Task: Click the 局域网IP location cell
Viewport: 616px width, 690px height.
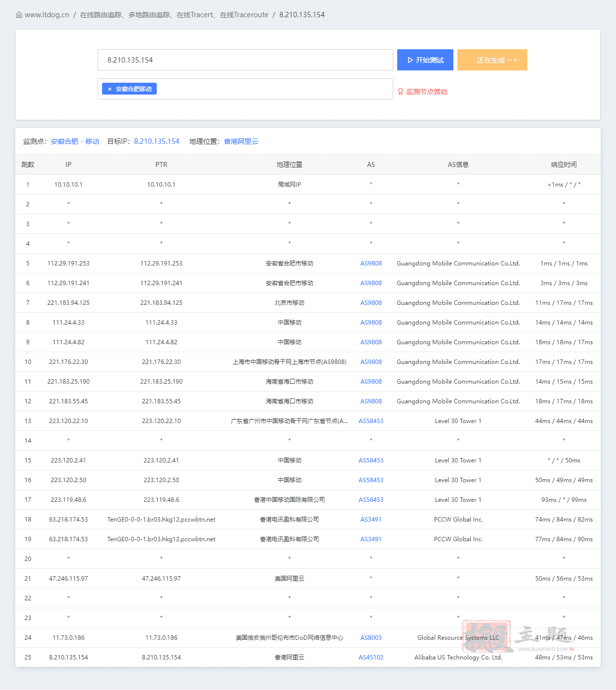Action: 289,185
